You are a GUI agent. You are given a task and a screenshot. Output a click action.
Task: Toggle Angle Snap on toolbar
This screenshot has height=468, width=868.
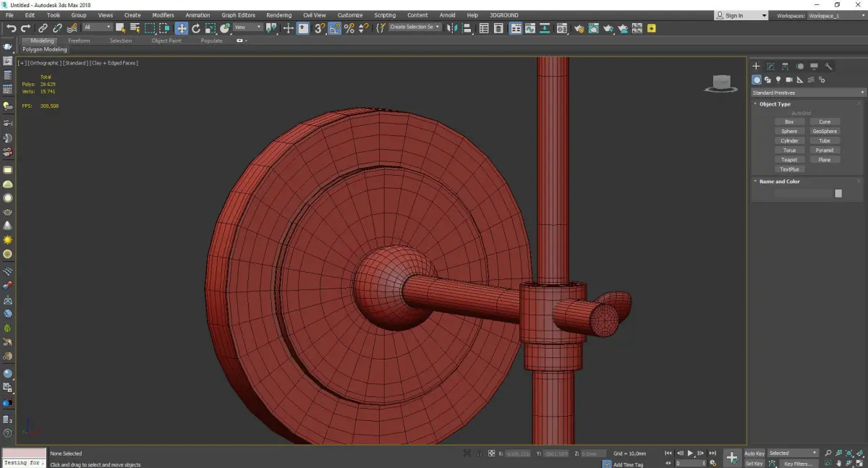coord(334,28)
